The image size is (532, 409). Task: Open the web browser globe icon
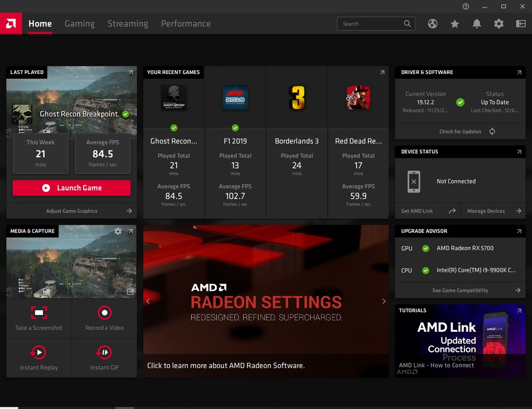(433, 24)
